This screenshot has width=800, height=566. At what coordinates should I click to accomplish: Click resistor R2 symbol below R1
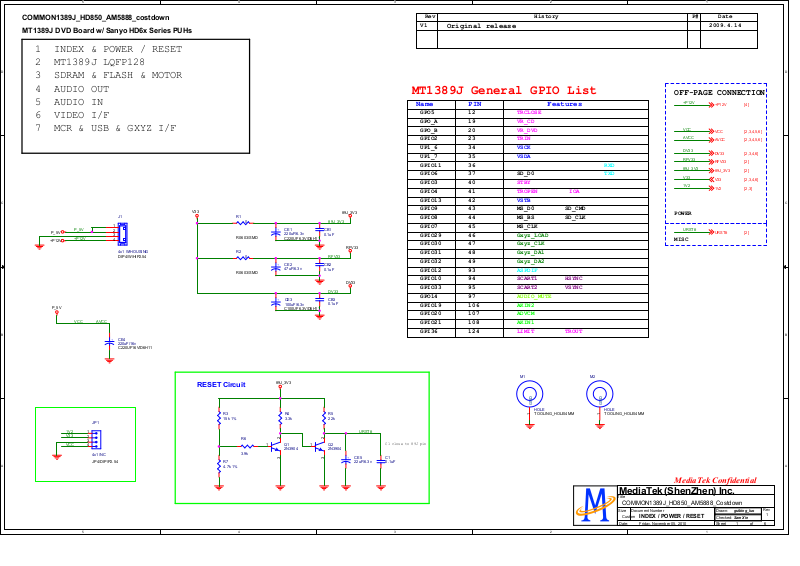tap(245, 258)
